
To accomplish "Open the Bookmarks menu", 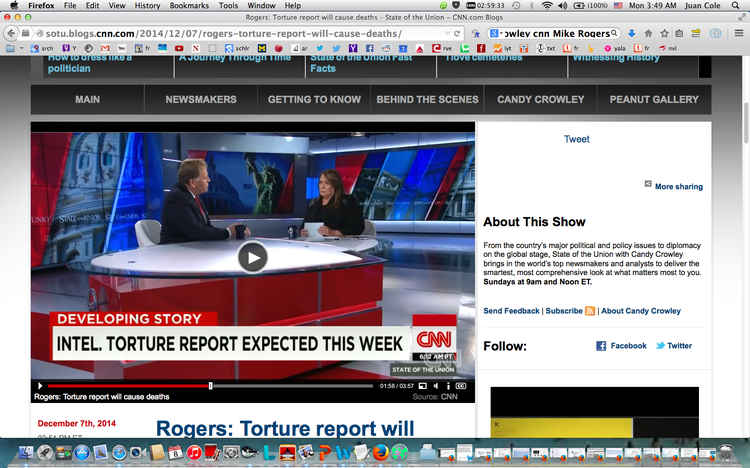I will pos(189,6).
